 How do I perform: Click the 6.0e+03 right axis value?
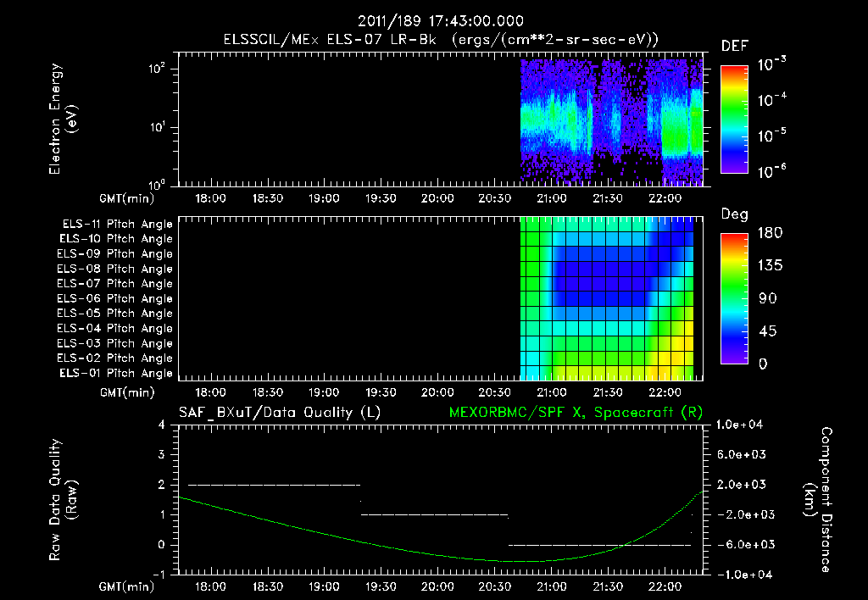pyautogui.click(x=741, y=454)
